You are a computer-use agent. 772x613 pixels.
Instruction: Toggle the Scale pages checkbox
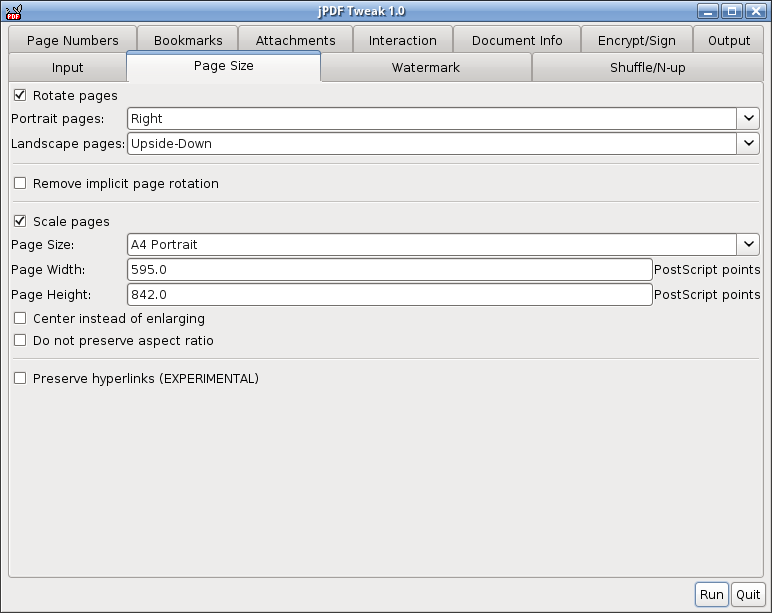20,221
